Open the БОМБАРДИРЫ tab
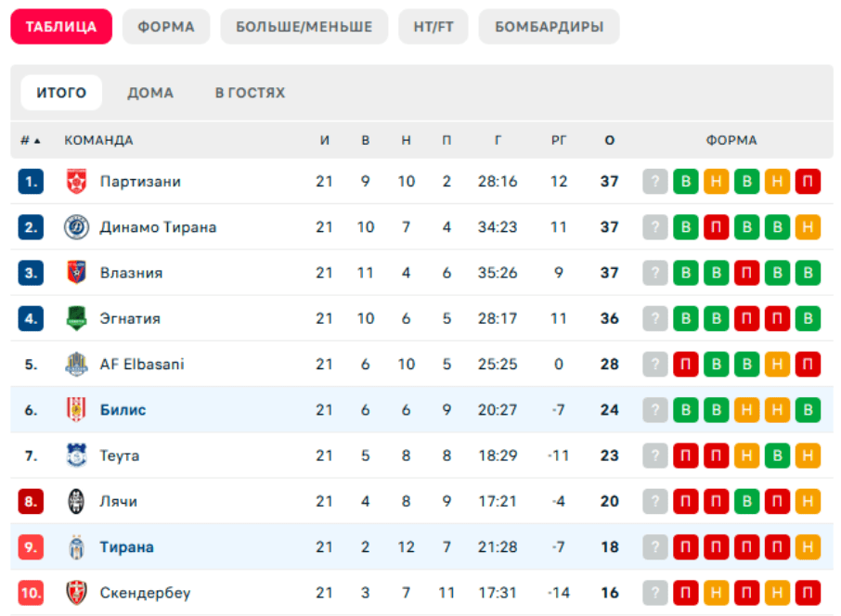This screenshot has width=841, height=616. point(549,27)
